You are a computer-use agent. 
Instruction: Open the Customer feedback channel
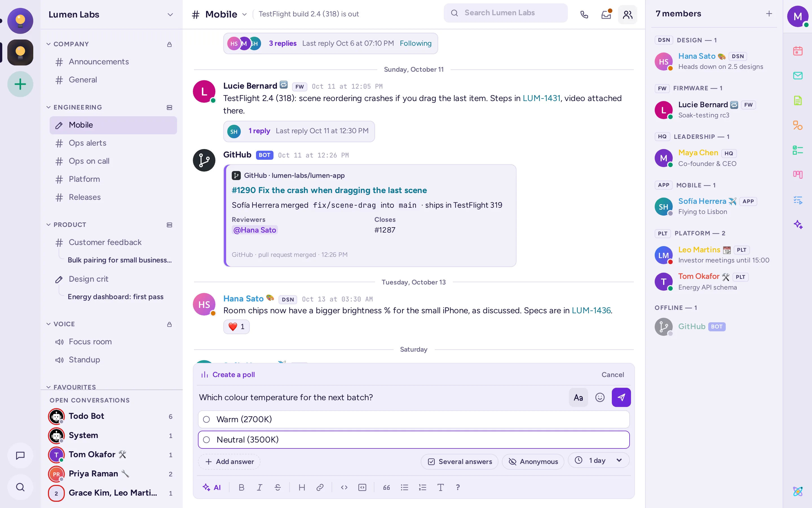[113, 242]
